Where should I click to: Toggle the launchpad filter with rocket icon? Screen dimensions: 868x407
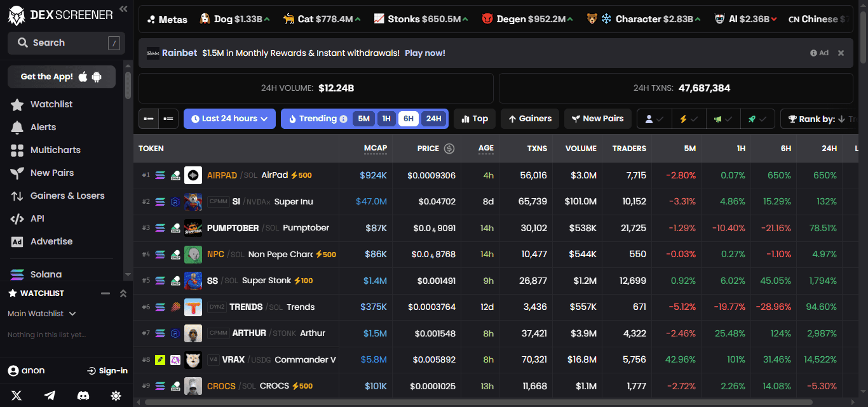coord(757,119)
